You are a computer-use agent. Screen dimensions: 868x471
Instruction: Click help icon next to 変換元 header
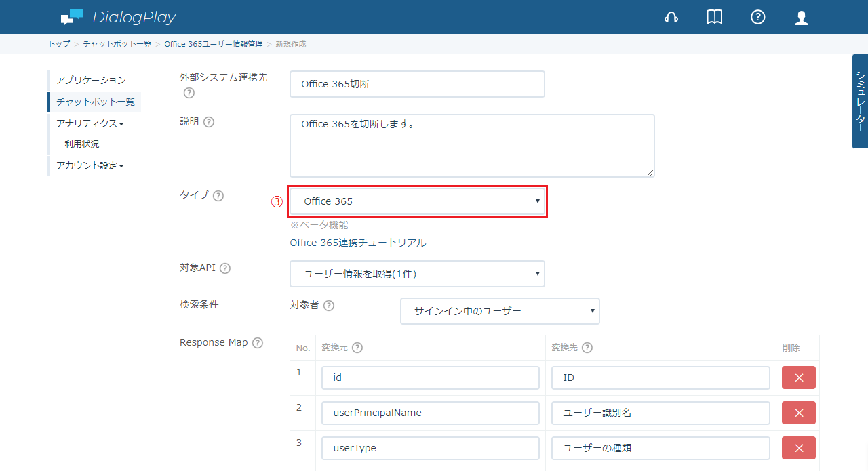357,348
